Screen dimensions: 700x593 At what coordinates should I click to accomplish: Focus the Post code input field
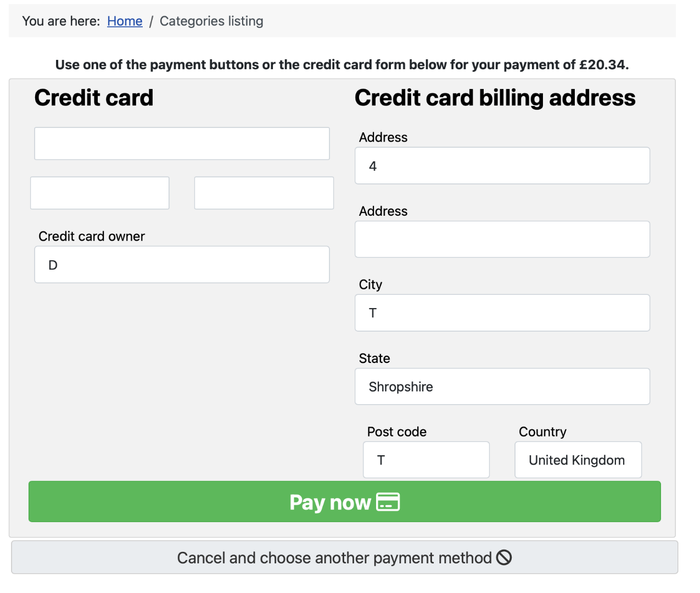coord(426,460)
